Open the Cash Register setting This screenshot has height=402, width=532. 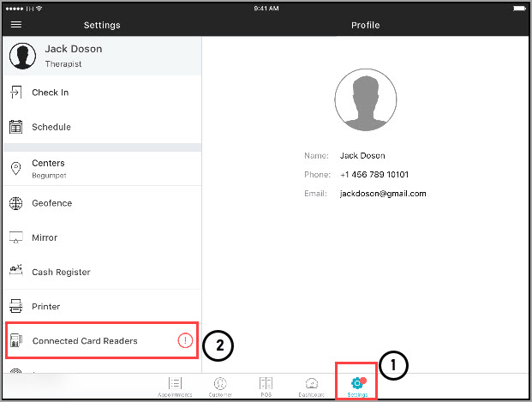102,272
